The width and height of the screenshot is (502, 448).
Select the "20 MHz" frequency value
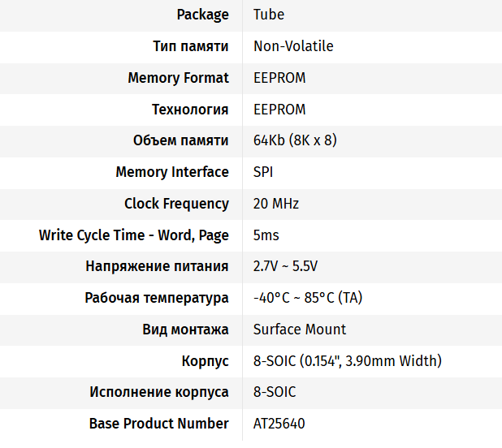coord(276,204)
